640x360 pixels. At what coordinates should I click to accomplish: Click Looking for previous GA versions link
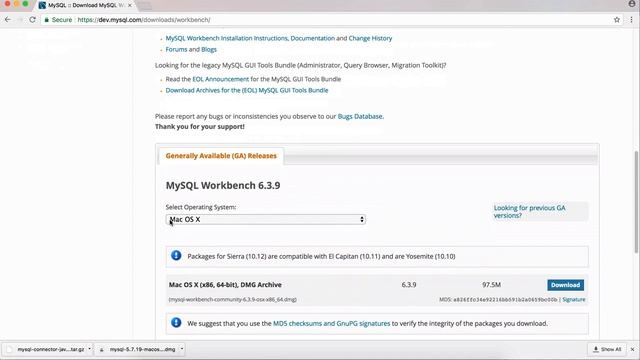click(x=529, y=211)
